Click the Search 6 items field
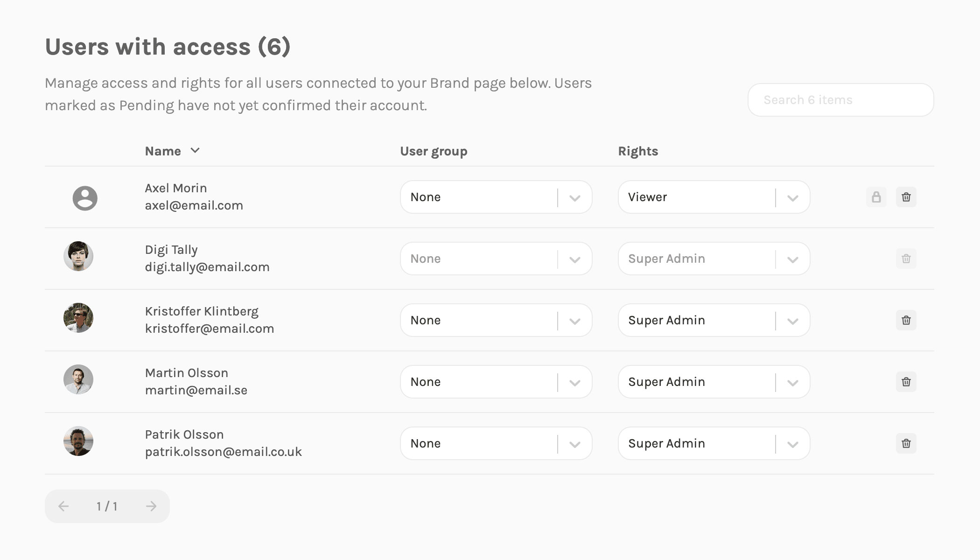 tap(840, 100)
